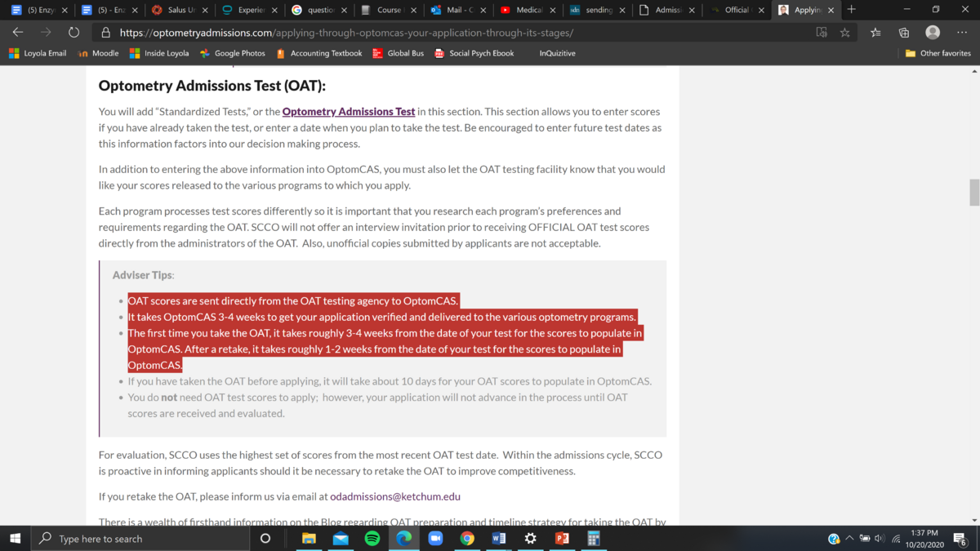
Task: Open the Moodle bookmark
Action: point(98,53)
